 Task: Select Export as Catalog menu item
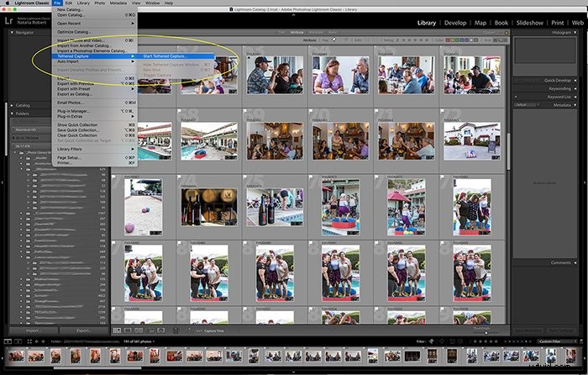tap(95, 94)
